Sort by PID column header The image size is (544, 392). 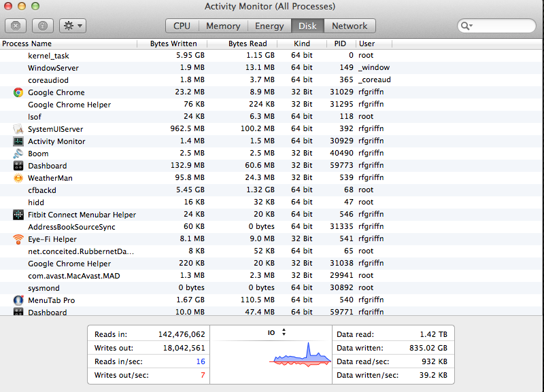tap(341, 43)
